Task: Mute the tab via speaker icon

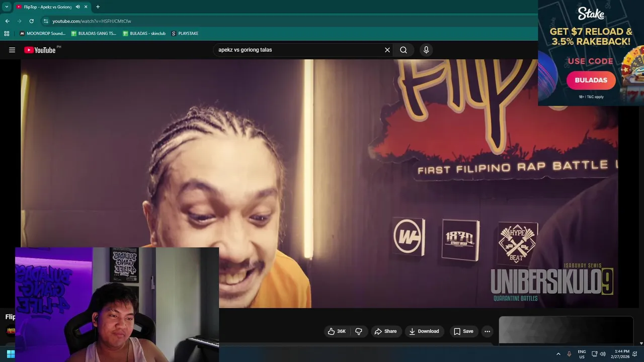Action: point(77,7)
